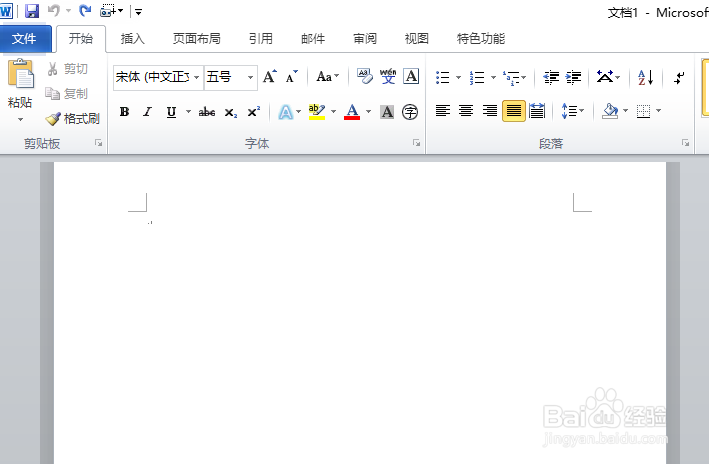
Task: Click the Text Effects glowing A icon
Action: [285, 112]
